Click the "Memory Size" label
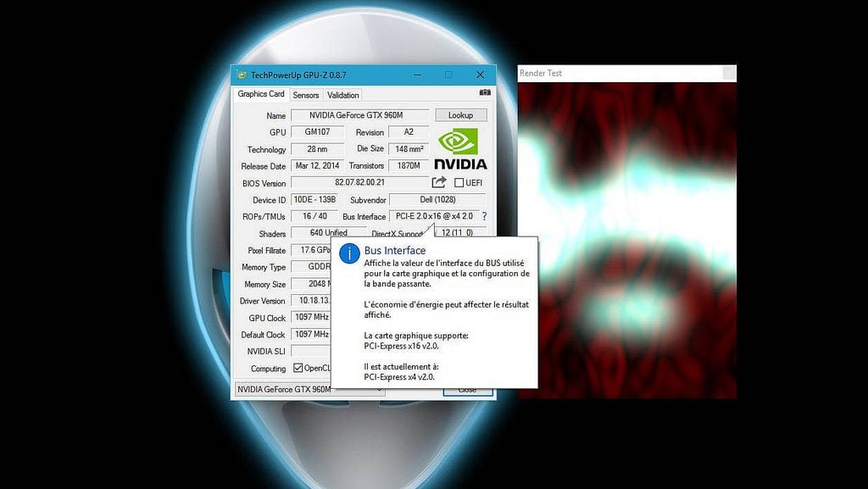 coord(265,284)
